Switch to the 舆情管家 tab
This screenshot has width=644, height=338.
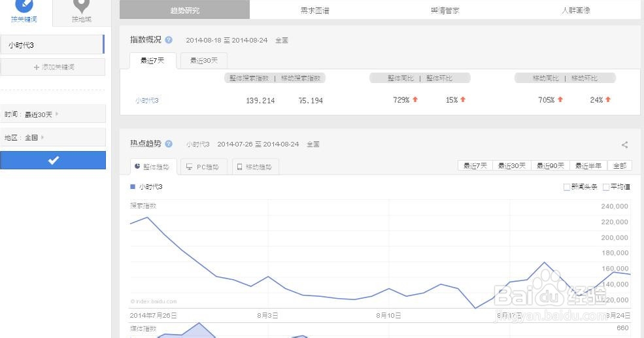[x=445, y=10]
